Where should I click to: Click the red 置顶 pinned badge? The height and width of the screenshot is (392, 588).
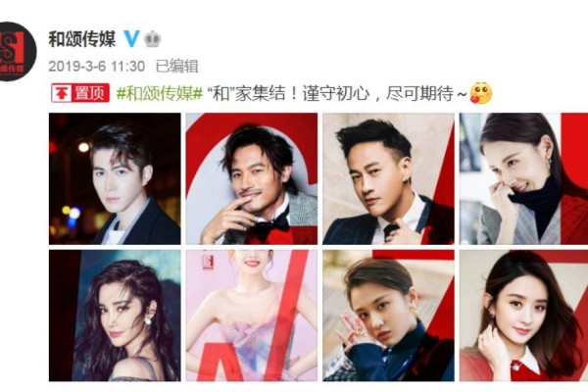coord(80,93)
